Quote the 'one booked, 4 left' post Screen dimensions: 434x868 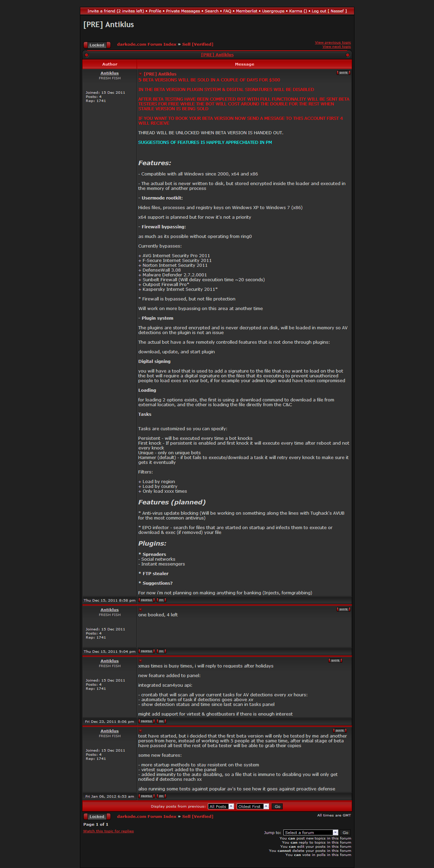click(343, 609)
